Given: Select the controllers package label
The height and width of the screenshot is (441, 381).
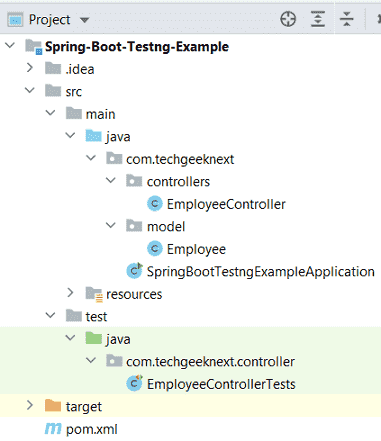Looking at the screenshot, I should (178, 182).
